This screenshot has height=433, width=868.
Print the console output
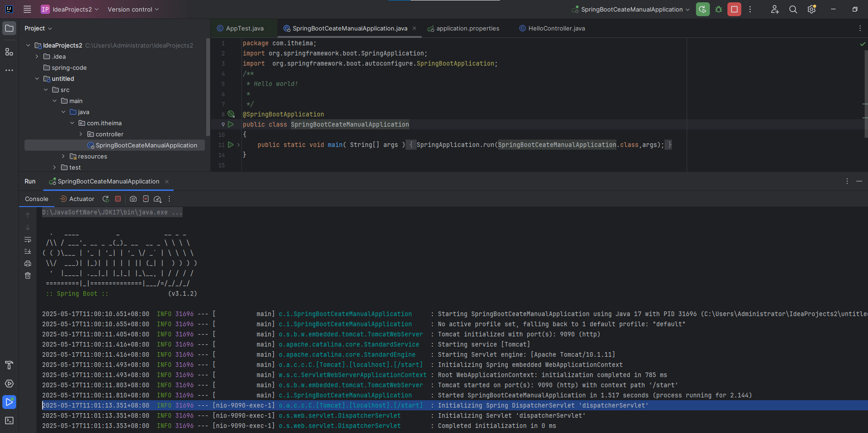coord(28,263)
